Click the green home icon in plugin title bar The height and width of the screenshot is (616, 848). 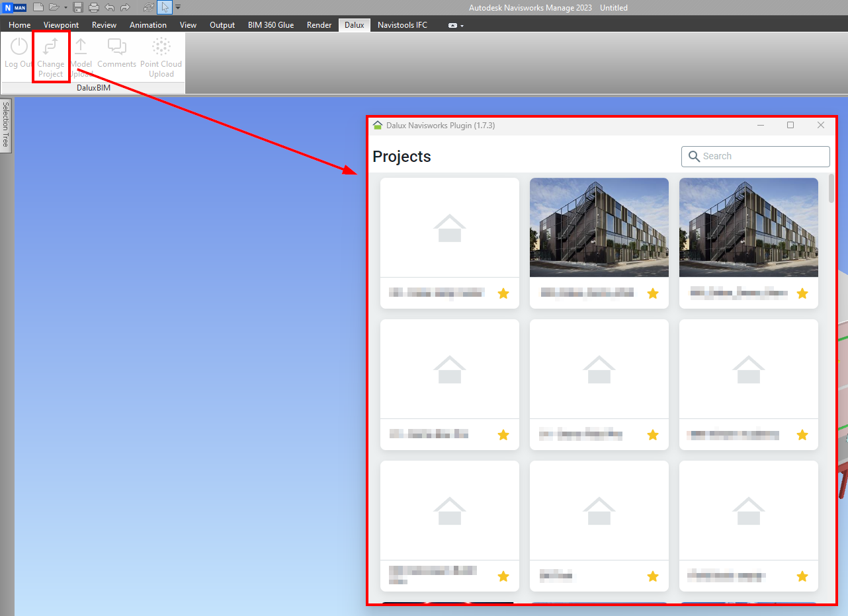378,125
